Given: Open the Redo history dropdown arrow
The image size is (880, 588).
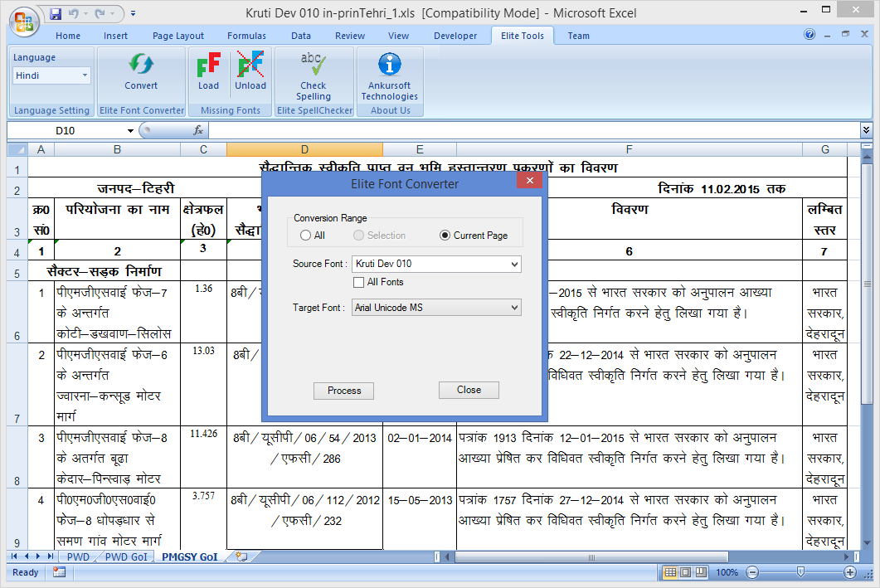Looking at the screenshot, I should (x=112, y=13).
